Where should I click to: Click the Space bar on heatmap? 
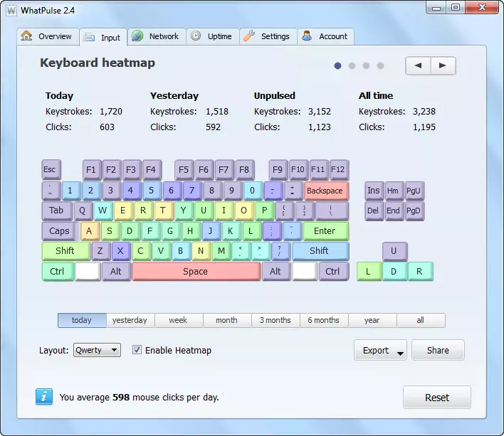click(x=196, y=271)
